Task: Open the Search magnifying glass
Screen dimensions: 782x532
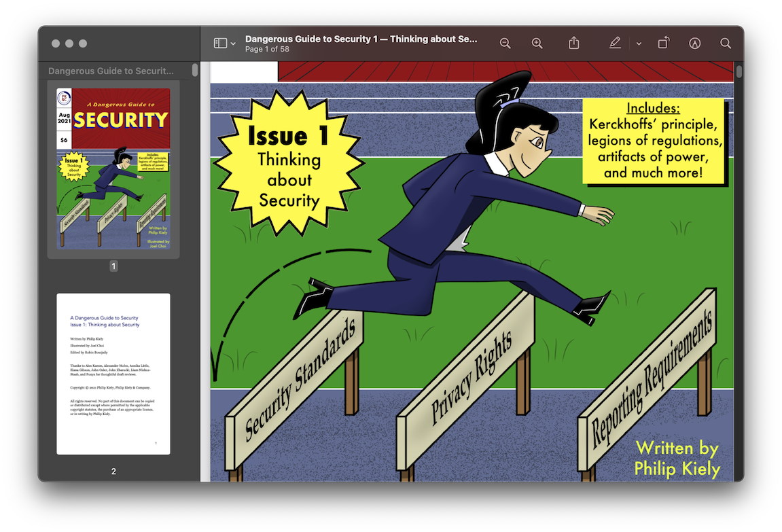Action: [x=726, y=43]
